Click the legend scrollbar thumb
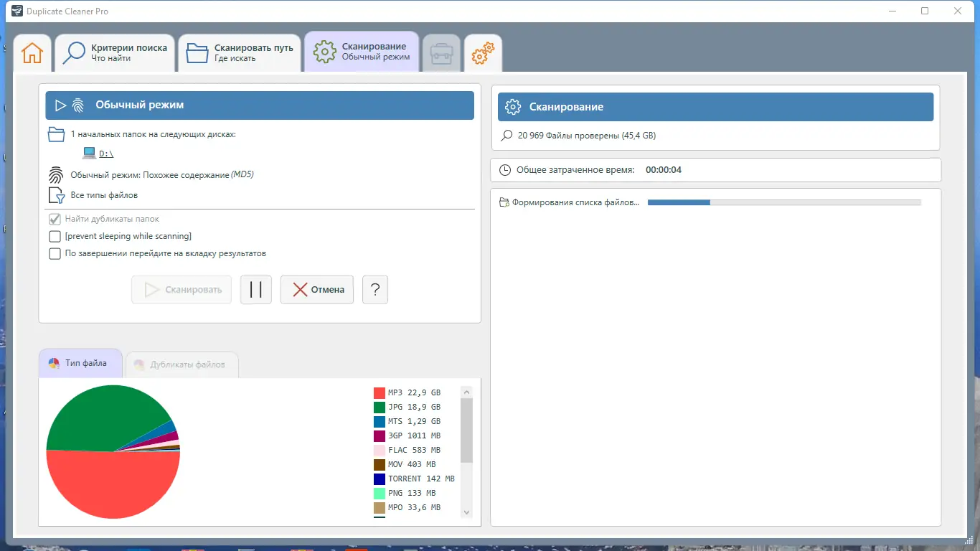Viewport: 980px width, 551px height. [x=467, y=430]
